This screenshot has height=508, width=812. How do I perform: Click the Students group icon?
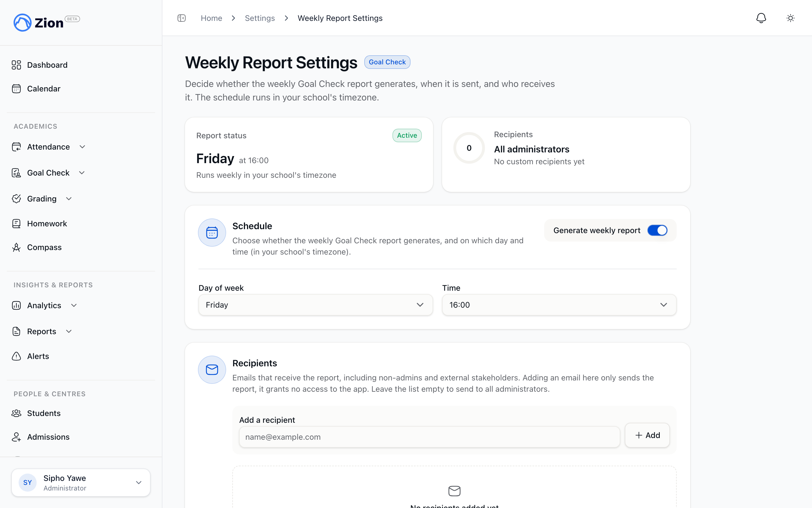pyautogui.click(x=16, y=413)
